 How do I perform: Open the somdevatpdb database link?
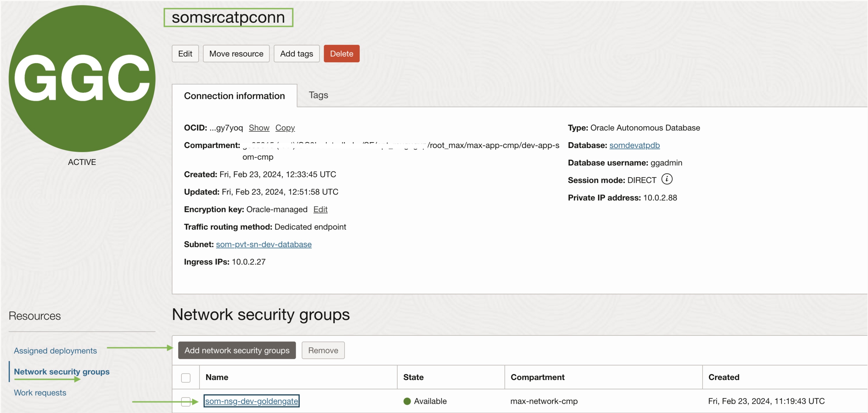(634, 145)
